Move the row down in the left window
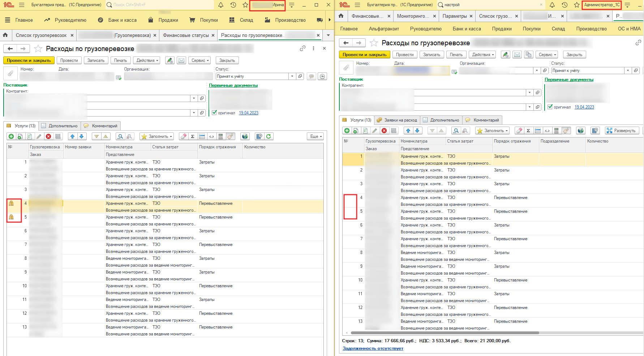The width and height of the screenshot is (644, 356). [81, 136]
